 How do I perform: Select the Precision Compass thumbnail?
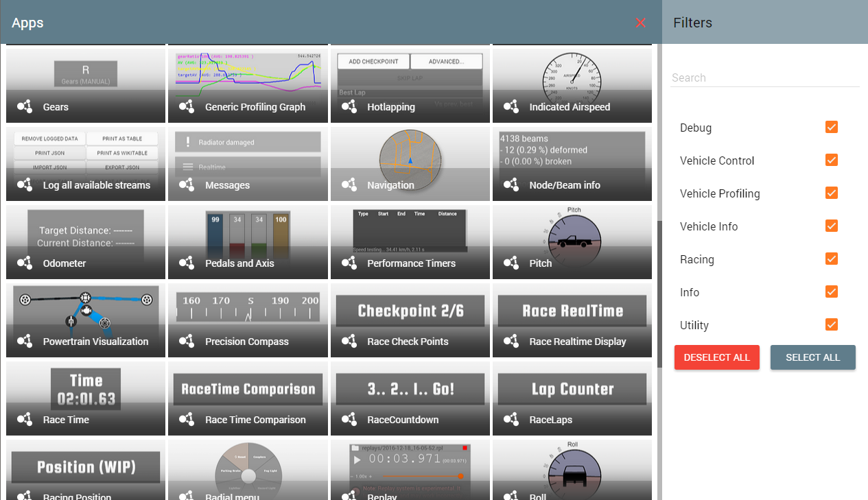(x=248, y=320)
